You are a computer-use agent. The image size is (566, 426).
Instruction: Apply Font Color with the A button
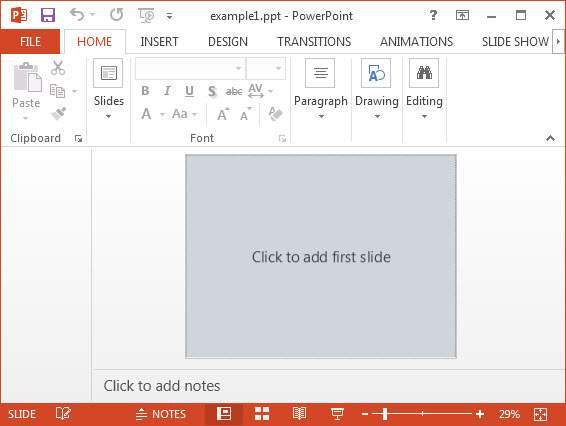(x=146, y=114)
